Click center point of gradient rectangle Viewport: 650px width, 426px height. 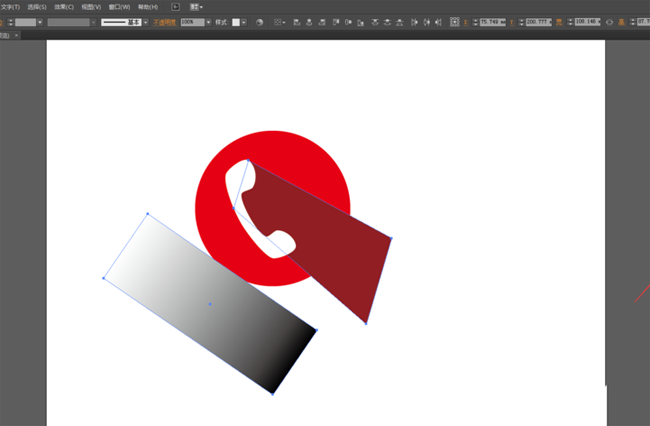tap(210, 304)
